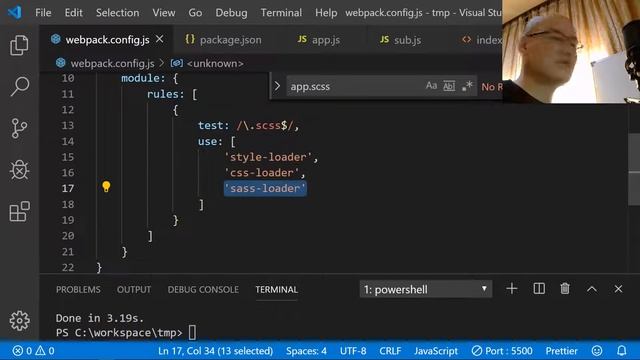Open the Edit menu

[73, 13]
